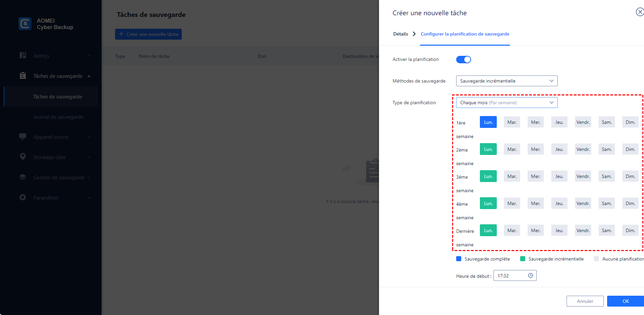Image resolution: width=644 pixels, height=315 pixels.
Task: Click the Stockage cible location pin icon
Action: pos(23,157)
